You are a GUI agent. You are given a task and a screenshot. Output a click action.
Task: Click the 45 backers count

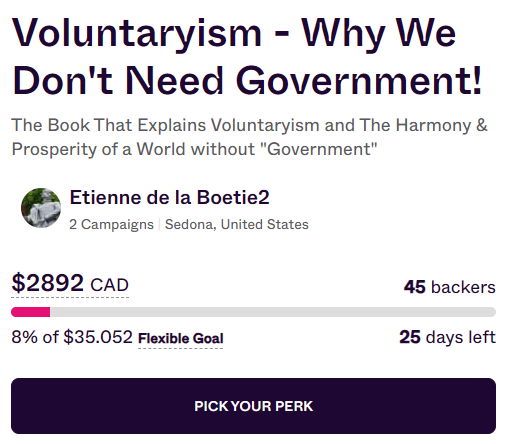[450, 287]
